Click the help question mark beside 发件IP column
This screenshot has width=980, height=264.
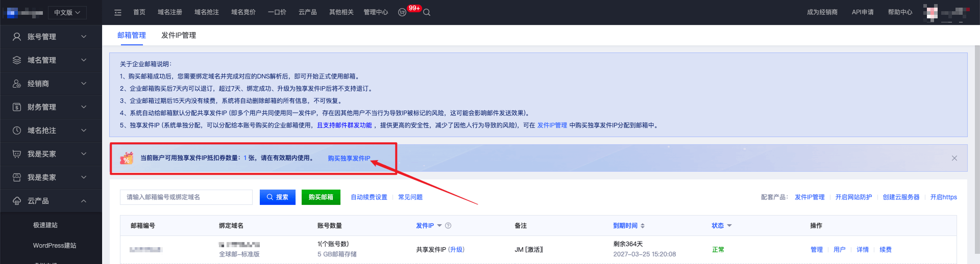[448, 226]
